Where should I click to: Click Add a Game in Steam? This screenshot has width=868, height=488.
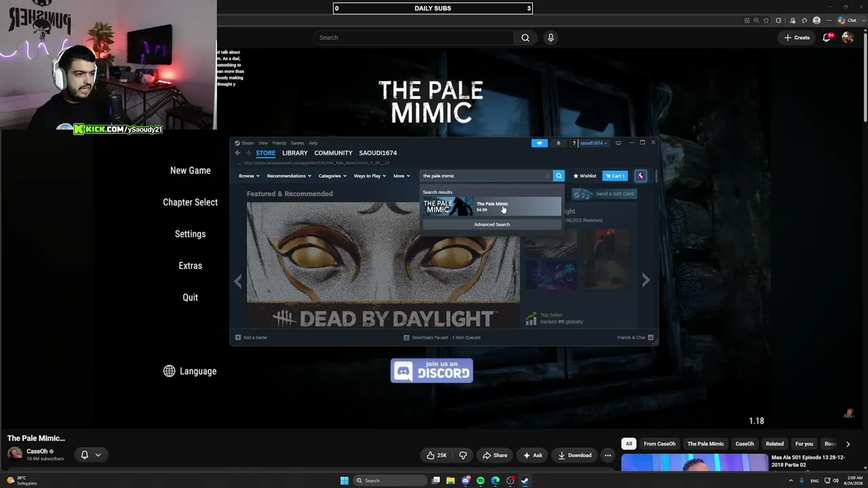pos(251,338)
